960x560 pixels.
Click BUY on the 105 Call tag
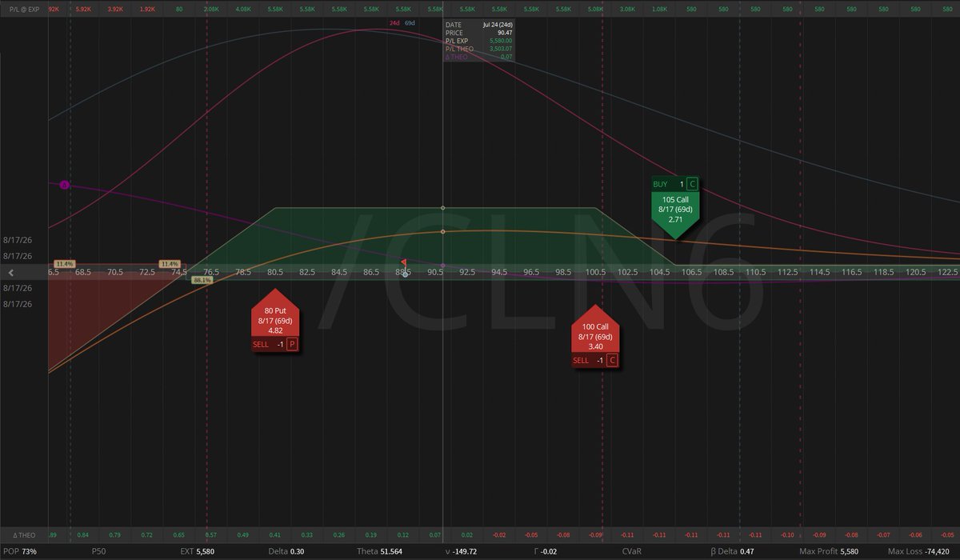pos(662,184)
